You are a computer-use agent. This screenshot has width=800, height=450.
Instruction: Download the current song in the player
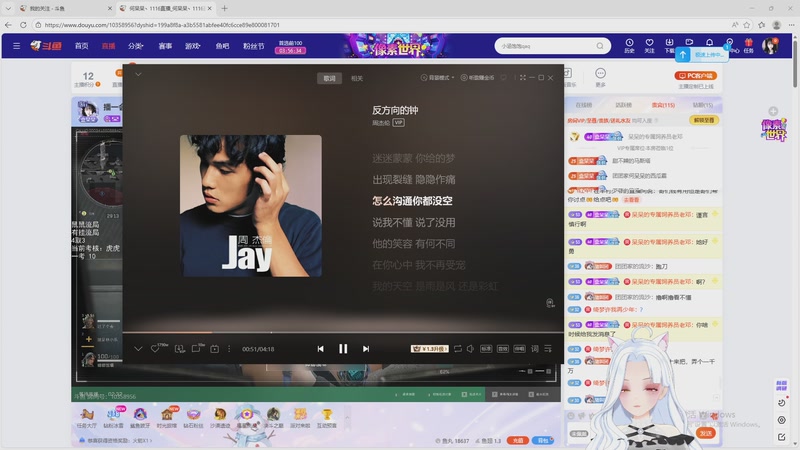point(180,349)
